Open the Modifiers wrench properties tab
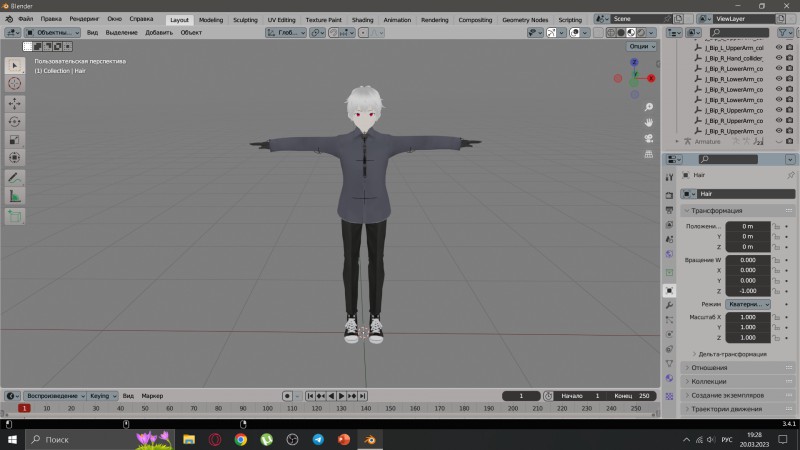 click(669, 305)
